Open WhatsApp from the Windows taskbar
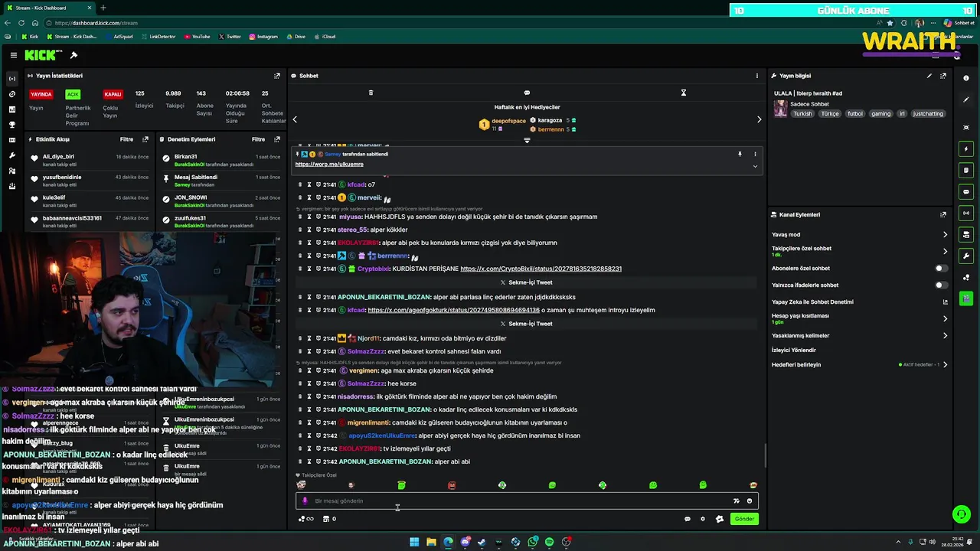 tap(532, 542)
